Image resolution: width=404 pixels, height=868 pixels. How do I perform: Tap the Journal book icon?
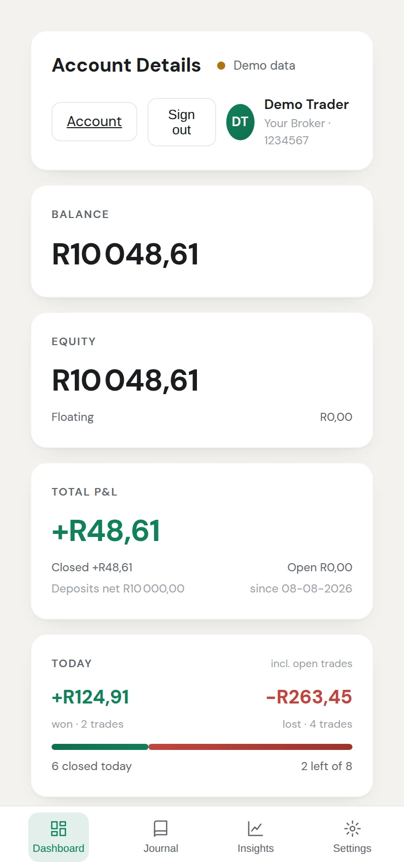[161, 828]
